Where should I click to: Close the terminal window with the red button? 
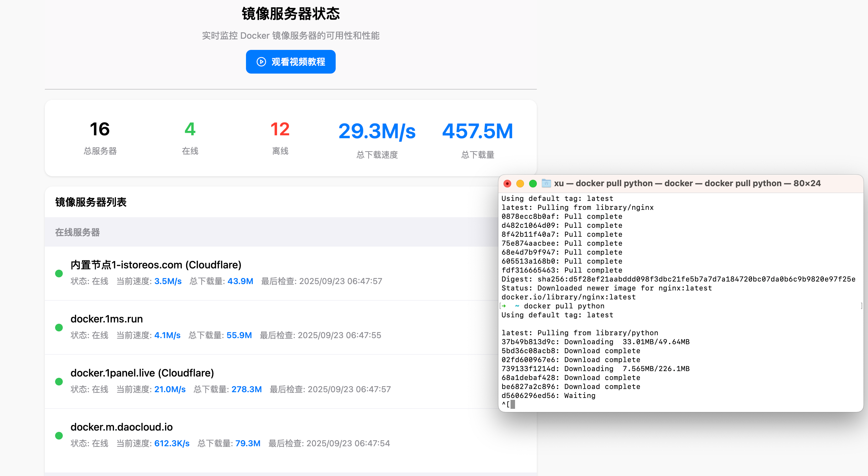(x=507, y=184)
